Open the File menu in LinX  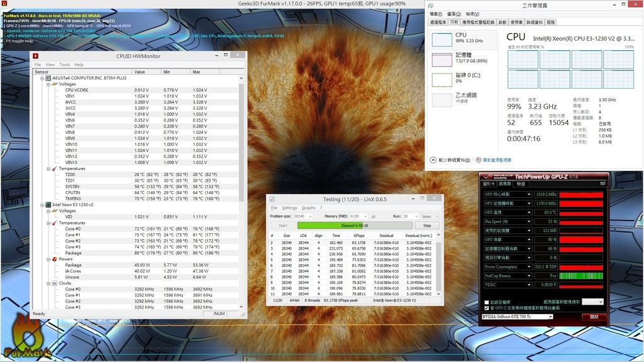coord(274,208)
